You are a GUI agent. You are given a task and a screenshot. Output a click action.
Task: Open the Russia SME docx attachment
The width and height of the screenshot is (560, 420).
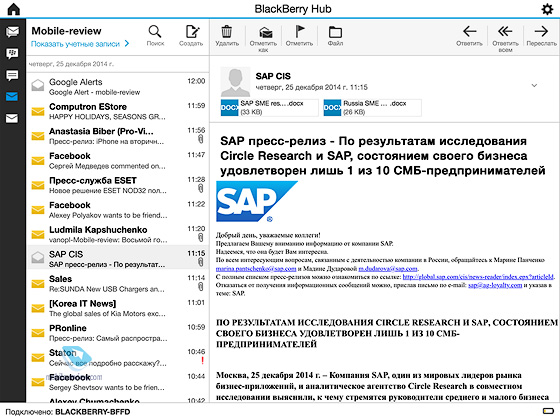372,108
